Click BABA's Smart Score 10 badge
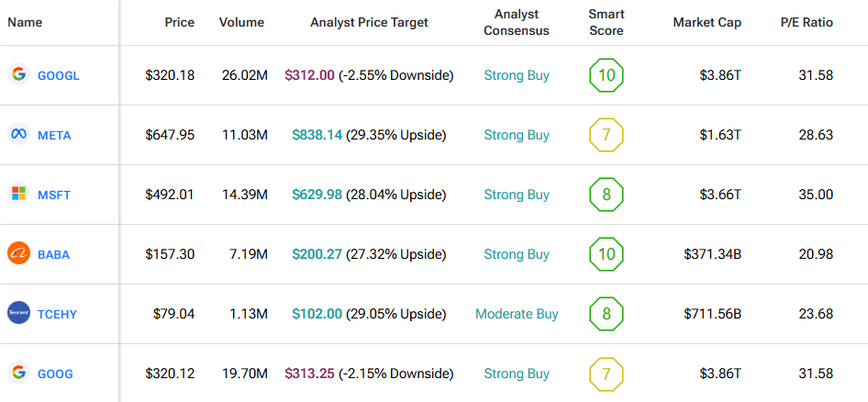The height and width of the screenshot is (402, 868). 606,254
